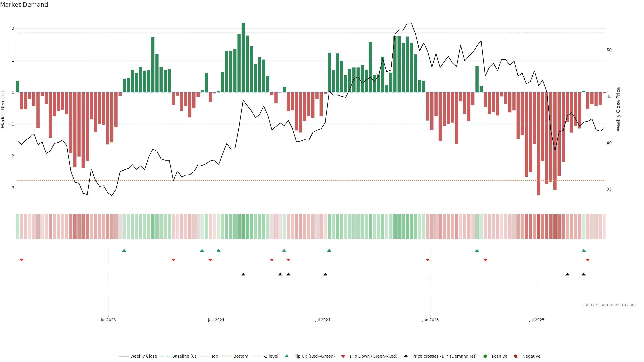Click the dark red Negative legend dot
Image resolution: width=644 pixels, height=362 pixels.
click(x=516, y=356)
